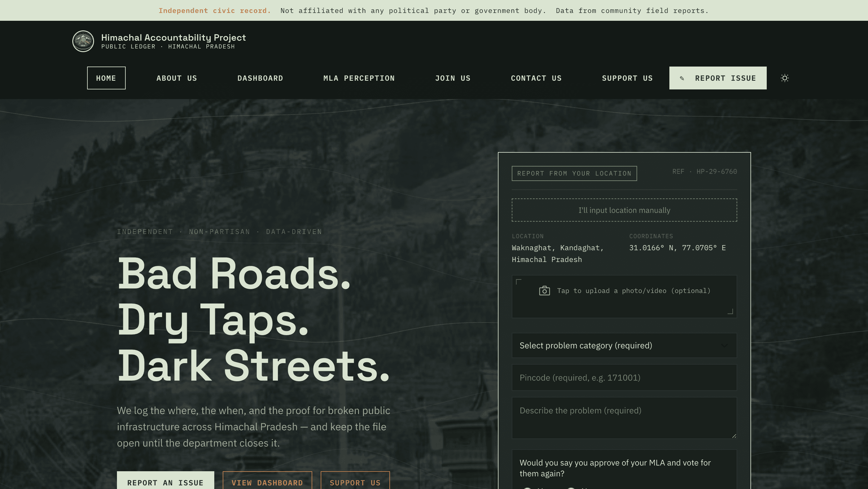Click the "LOCATION" field label
The height and width of the screenshot is (489, 868).
(x=528, y=236)
